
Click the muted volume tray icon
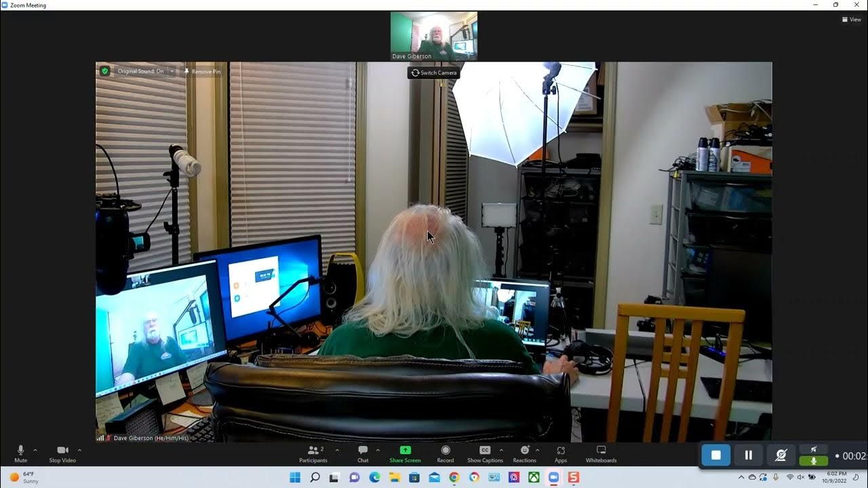[801, 477]
